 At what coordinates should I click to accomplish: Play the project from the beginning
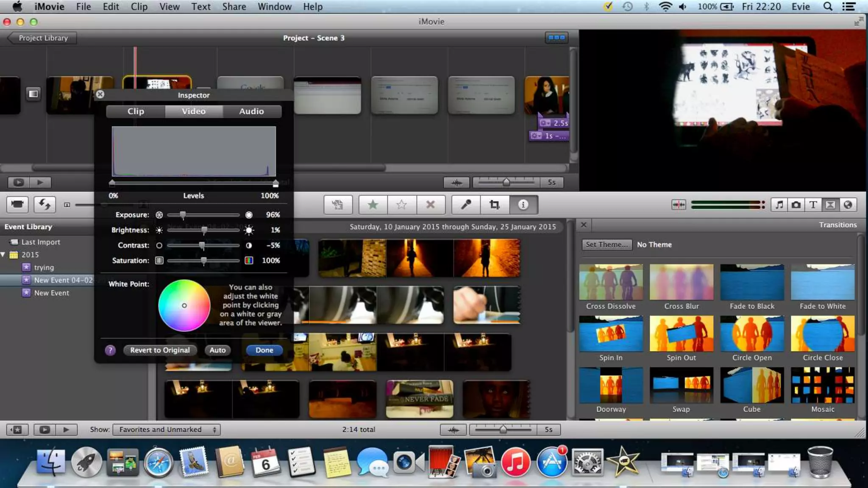click(x=40, y=183)
